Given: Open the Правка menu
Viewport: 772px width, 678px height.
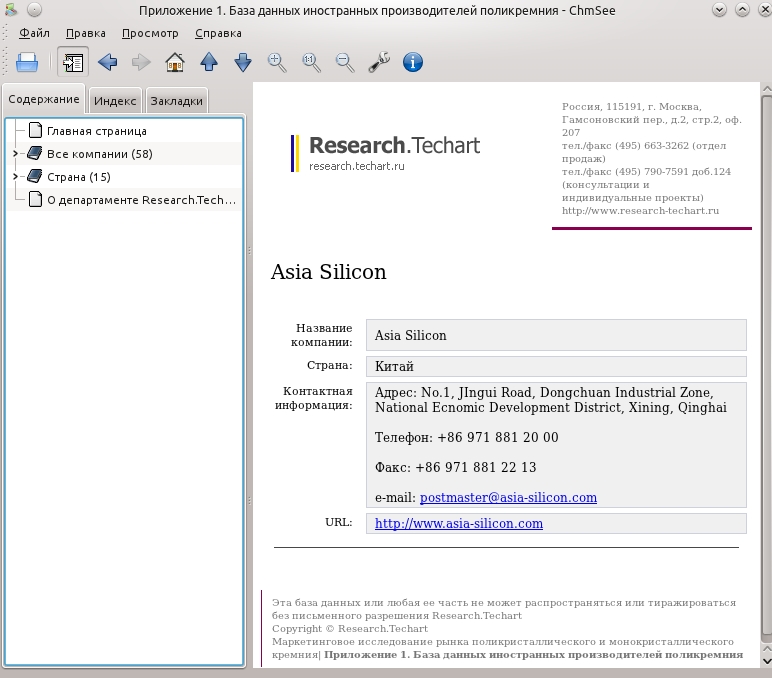Looking at the screenshot, I should [86, 33].
